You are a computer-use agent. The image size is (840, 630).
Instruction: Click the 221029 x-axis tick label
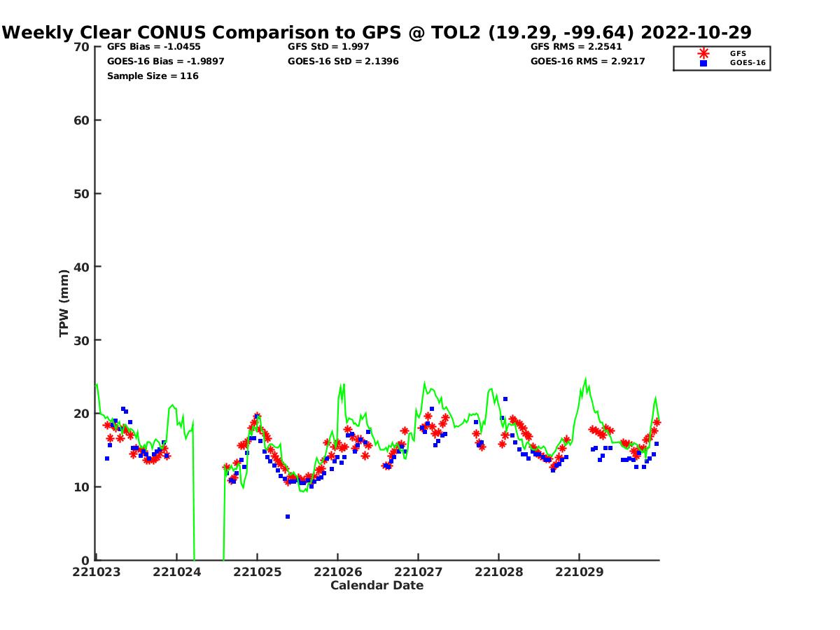[579, 573]
